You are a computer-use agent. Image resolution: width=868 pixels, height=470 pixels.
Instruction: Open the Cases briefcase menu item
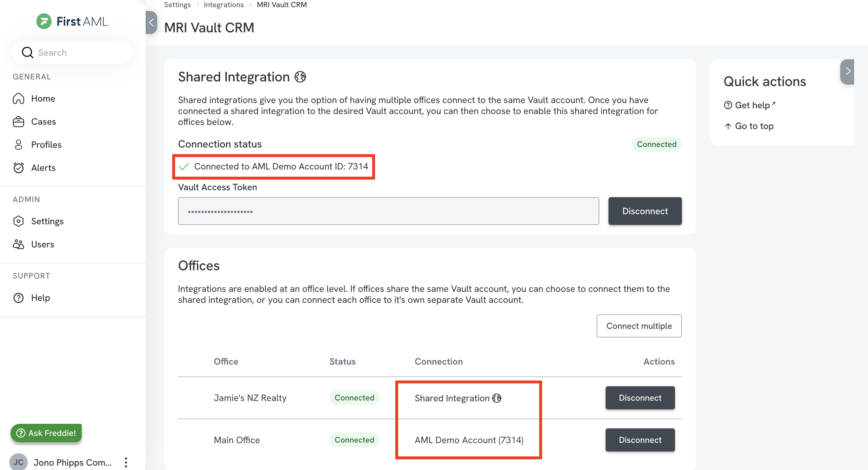click(43, 122)
